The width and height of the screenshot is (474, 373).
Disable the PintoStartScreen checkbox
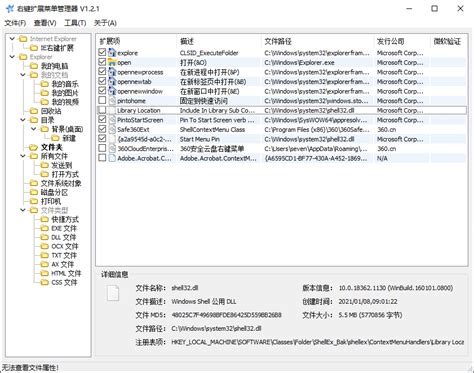(x=102, y=119)
